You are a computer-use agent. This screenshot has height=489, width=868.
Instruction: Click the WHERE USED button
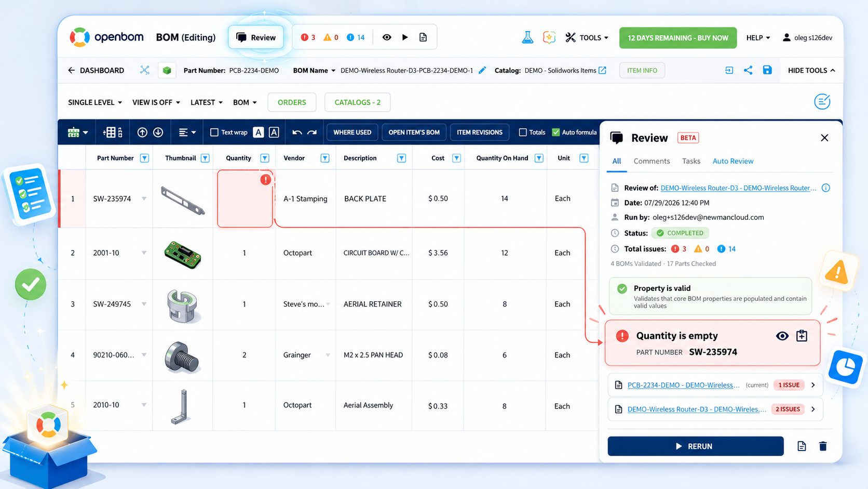click(x=352, y=133)
